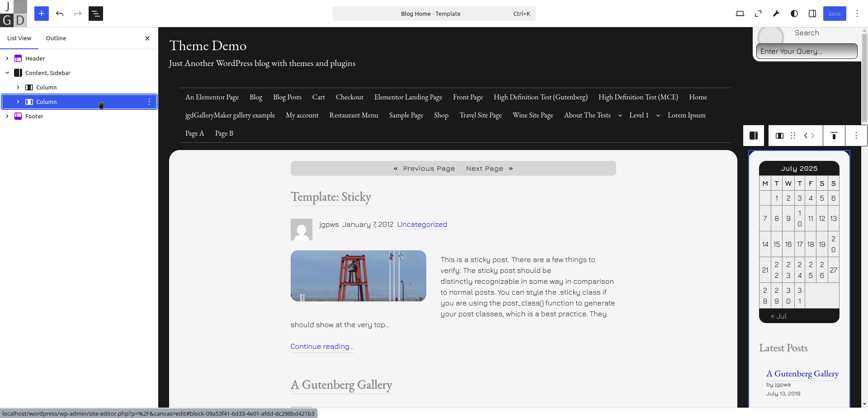Open the block inserter plus button
This screenshot has height=418, width=868.
pyautogui.click(x=41, y=14)
